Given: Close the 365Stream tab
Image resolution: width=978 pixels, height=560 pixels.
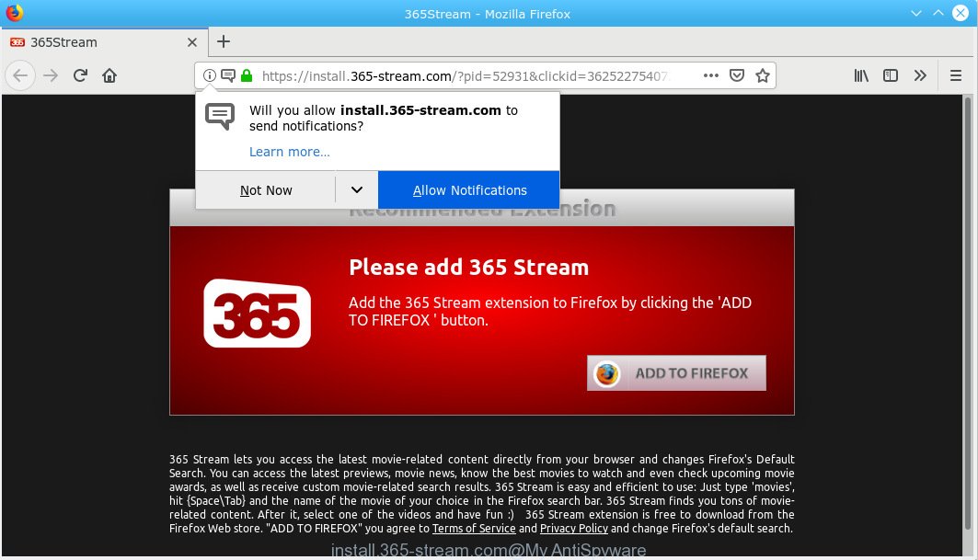Looking at the screenshot, I should [x=192, y=42].
